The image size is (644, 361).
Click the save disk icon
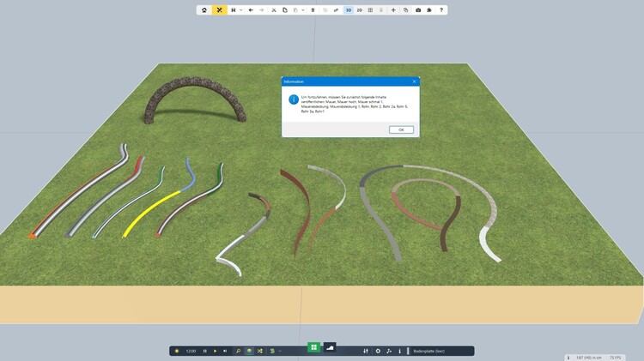pyautogui.click(x=234, y=9)
